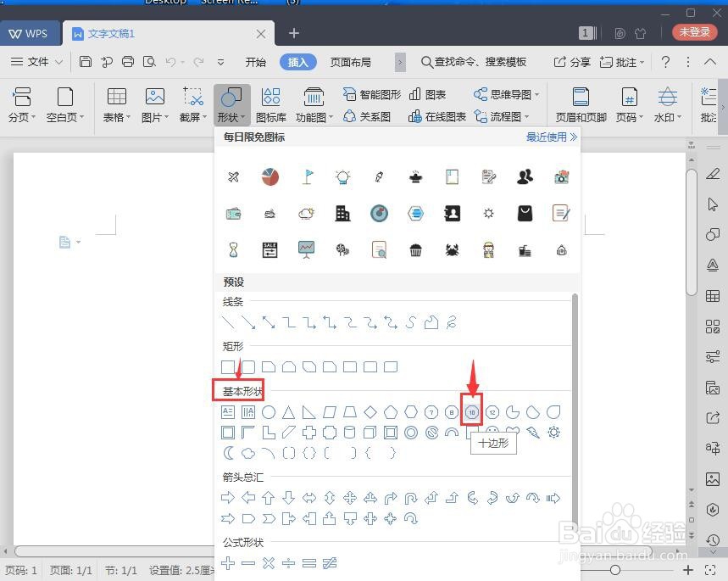Viewport: 728px width, 581px height.
Task: Click the 空白页 blank page button
Action: (65, 105)
